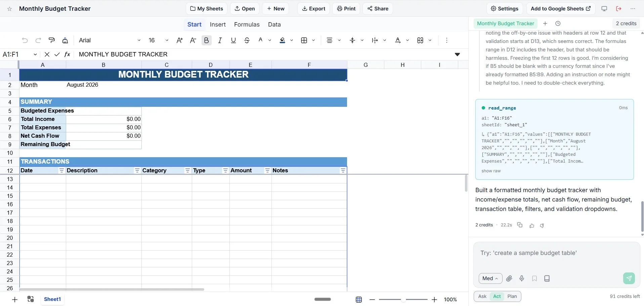Decrease font size with A- icon
This screenshot has width=644, height=306.
click(x=193, y=40)
